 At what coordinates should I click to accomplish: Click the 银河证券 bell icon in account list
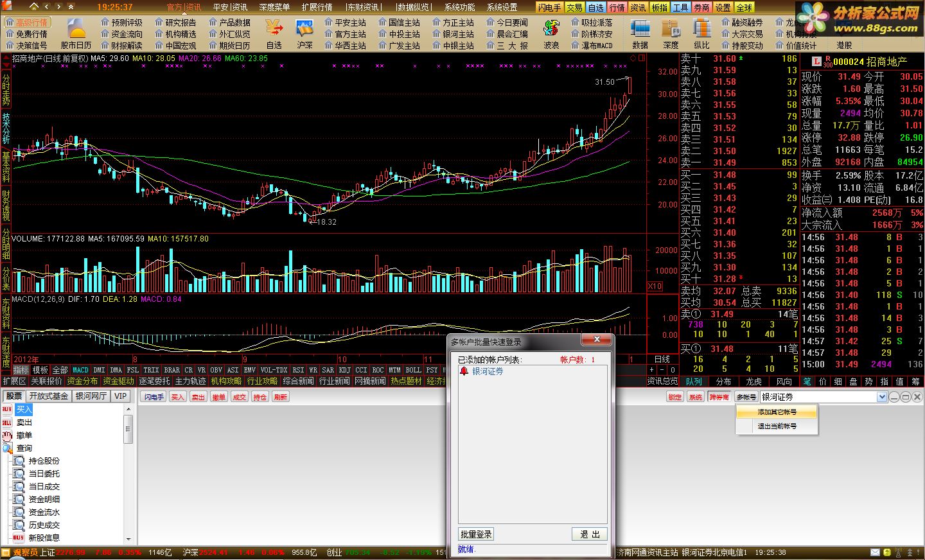(x=464, y=371)
